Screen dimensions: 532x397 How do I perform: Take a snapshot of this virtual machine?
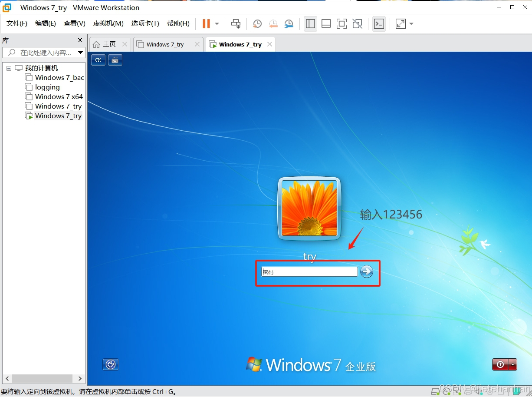pyautogui.click(x=257, y=24)
